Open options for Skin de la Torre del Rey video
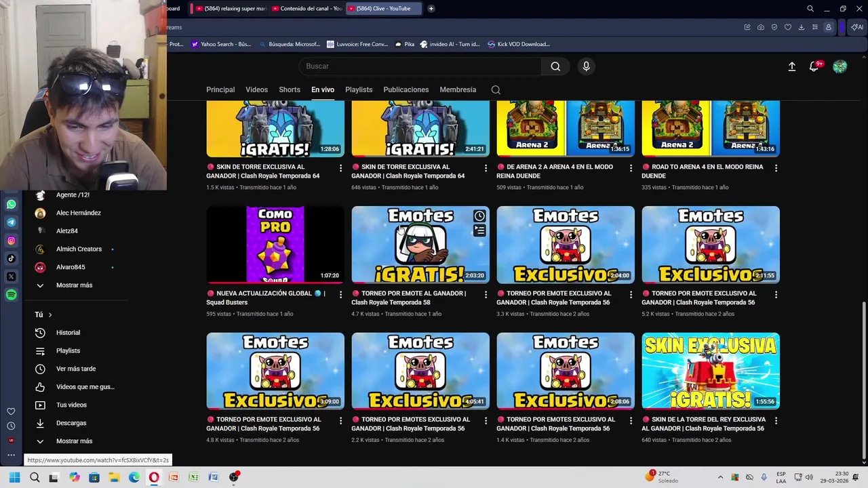This screenshot has width=868, height=488. [776, 421]
